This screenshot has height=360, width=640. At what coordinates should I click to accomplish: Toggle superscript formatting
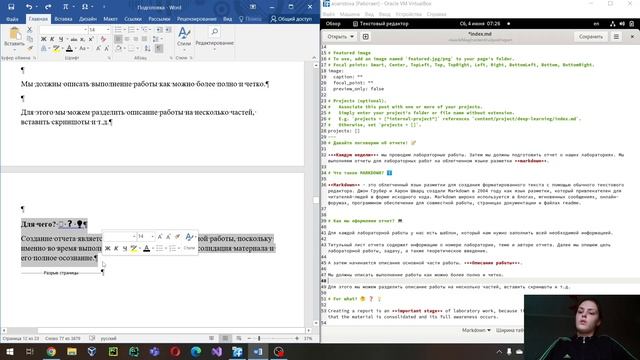tap(91, 39)
